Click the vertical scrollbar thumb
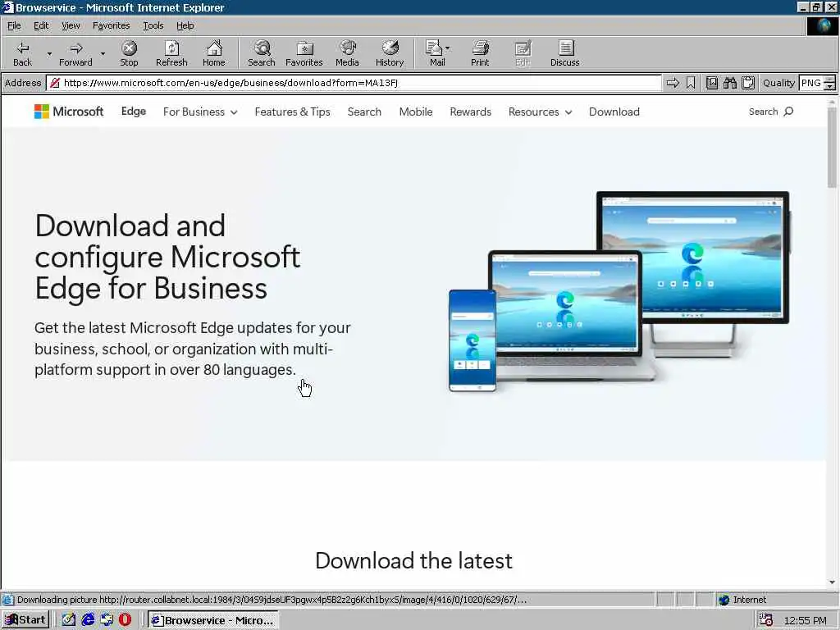This screenshot has width=840, height=630. click(x=832, y=148)
